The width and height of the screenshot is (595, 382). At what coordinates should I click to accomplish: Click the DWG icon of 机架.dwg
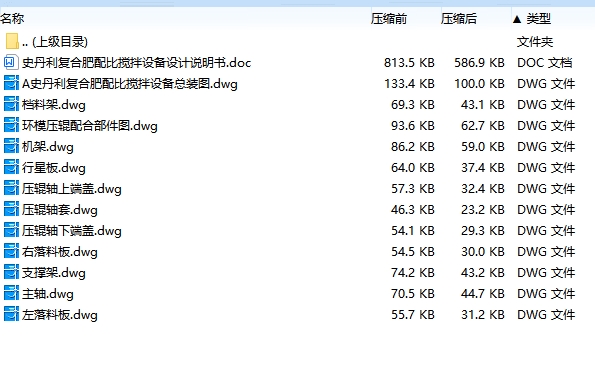pos(11,146)
